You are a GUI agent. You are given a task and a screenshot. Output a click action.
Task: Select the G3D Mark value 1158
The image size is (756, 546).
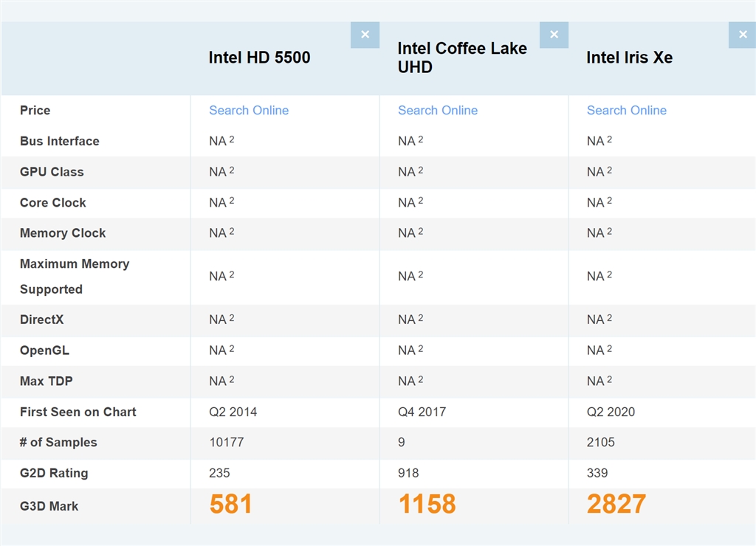click(427, 504)
